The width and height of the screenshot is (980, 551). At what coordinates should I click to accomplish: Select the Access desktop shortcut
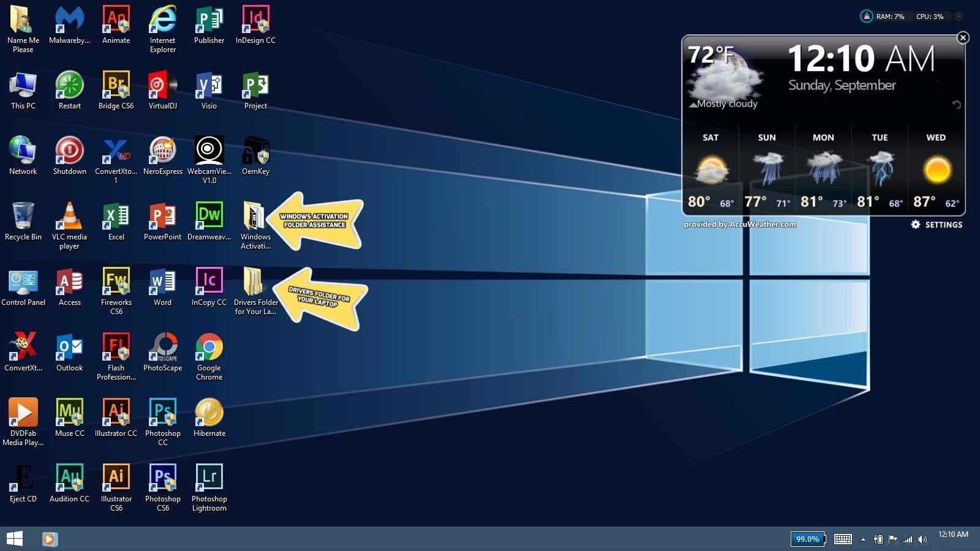tap(69, 287)
